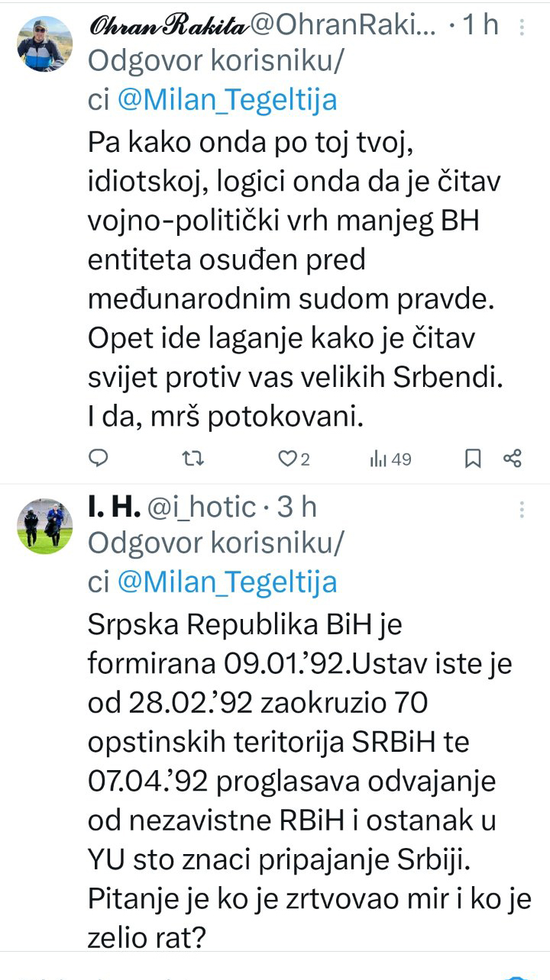The width and height of the screenshot is (550, 980).
Task: Open @Milan_Tegeltija mention in first tweet
Action: [x=227, y=100]
